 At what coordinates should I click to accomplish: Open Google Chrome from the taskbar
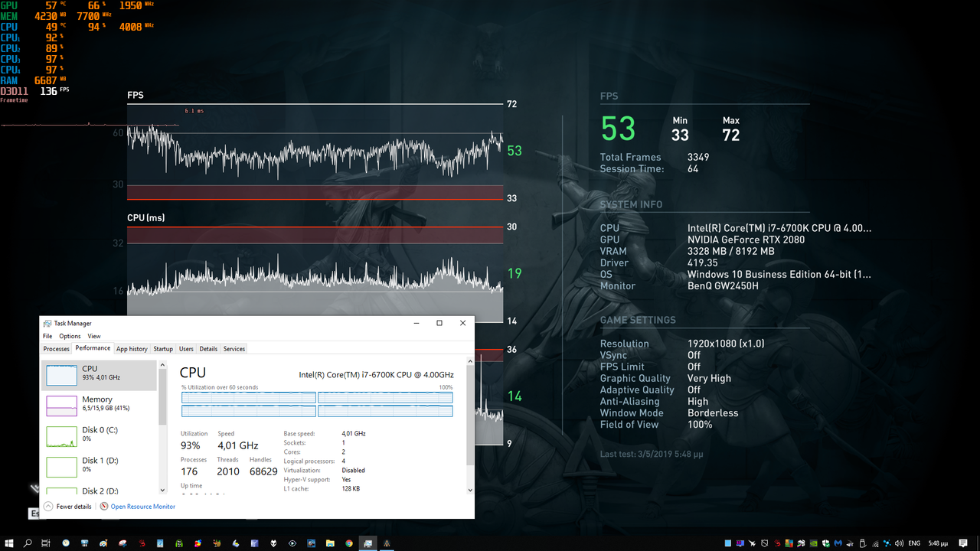[349, 543]
